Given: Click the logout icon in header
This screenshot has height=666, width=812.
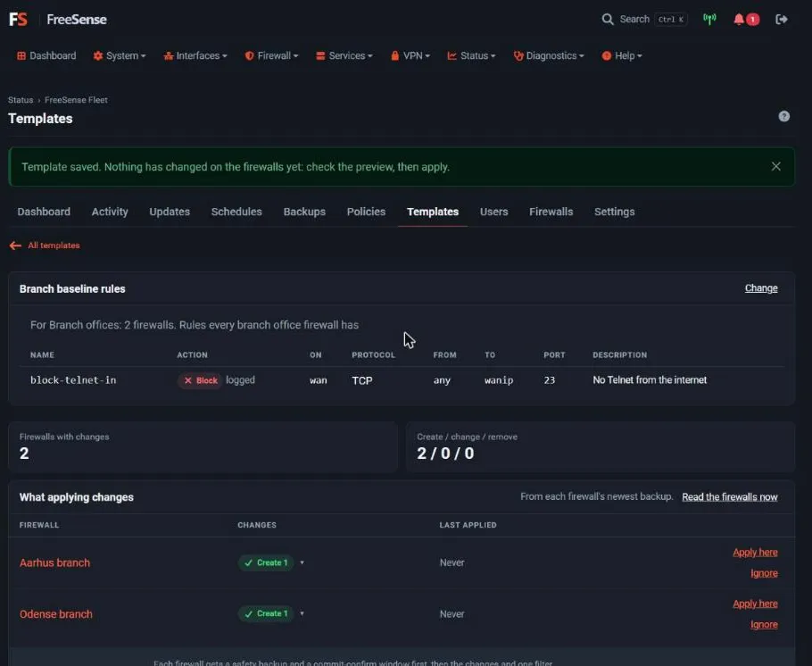Looking at the screenshot, I should point(782,19).
